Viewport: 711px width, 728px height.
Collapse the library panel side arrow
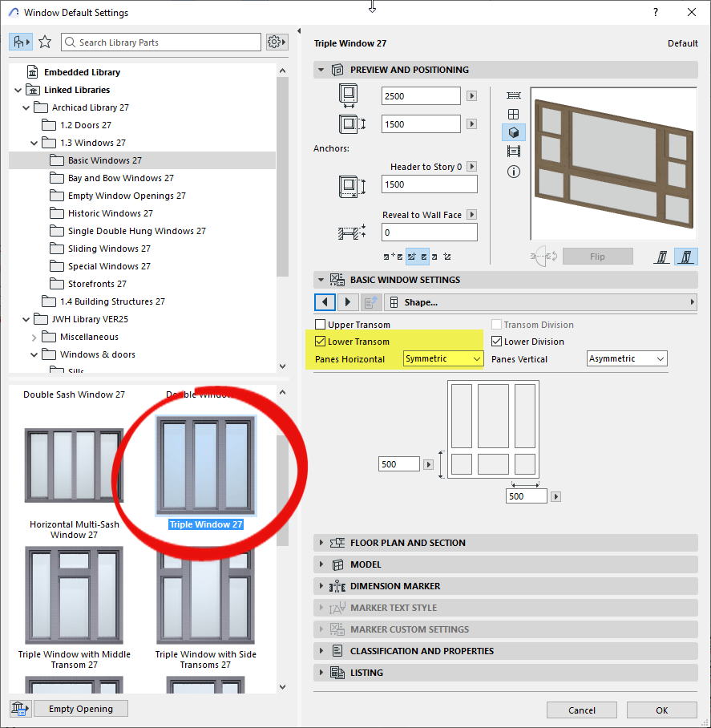[299, 31]
